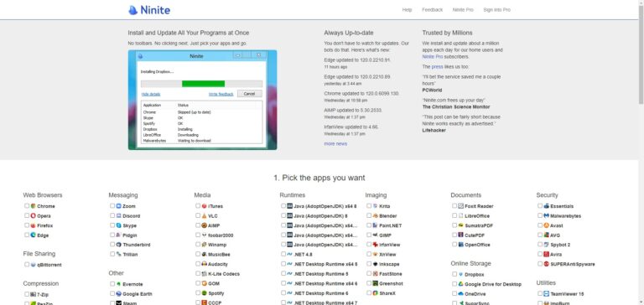
Task: Click Write feedback in installer preview
Action: [221, 94]
